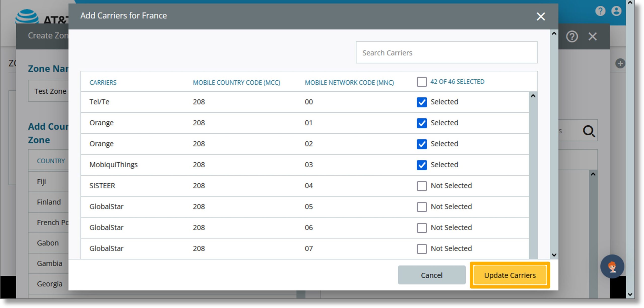Click the Cancel button
Screen dimensions: 644x308
(x=432, y=275)
